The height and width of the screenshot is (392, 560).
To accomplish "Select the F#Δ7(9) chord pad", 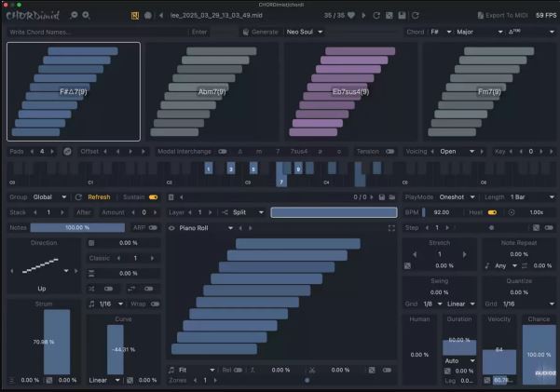I will (x=74, y=92).
